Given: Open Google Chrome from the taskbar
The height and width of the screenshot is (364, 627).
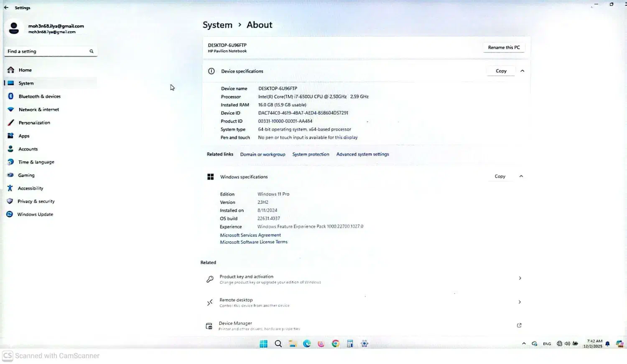Looking at the screenshot, I should (x=335, y=344).
